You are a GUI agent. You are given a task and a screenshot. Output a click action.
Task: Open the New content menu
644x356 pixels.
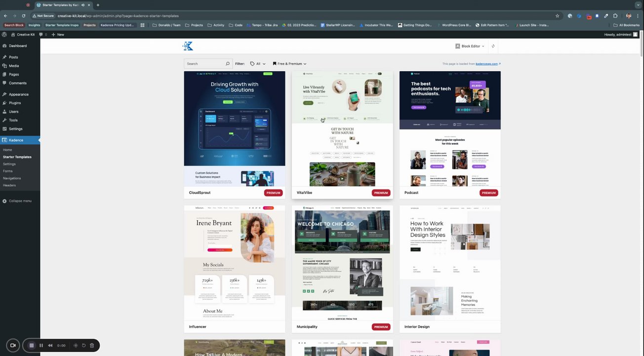58,35
